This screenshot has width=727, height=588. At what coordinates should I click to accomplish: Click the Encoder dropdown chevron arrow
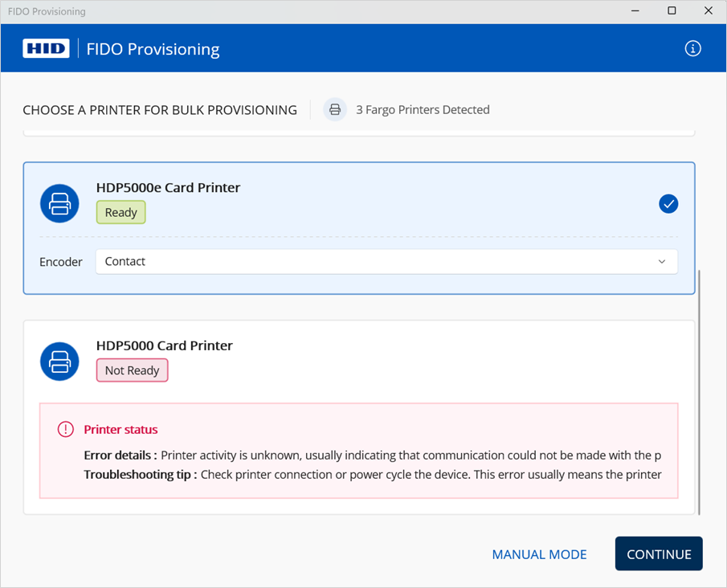pos(662,262)
